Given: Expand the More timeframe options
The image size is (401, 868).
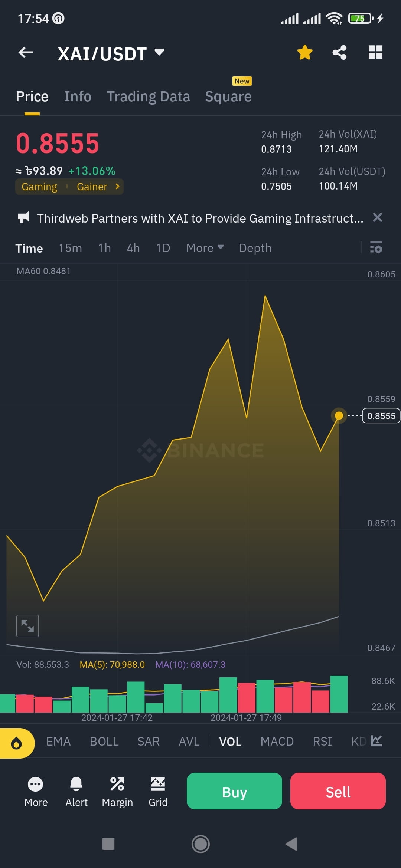Looking at the screenshot, I should (203, 248).
